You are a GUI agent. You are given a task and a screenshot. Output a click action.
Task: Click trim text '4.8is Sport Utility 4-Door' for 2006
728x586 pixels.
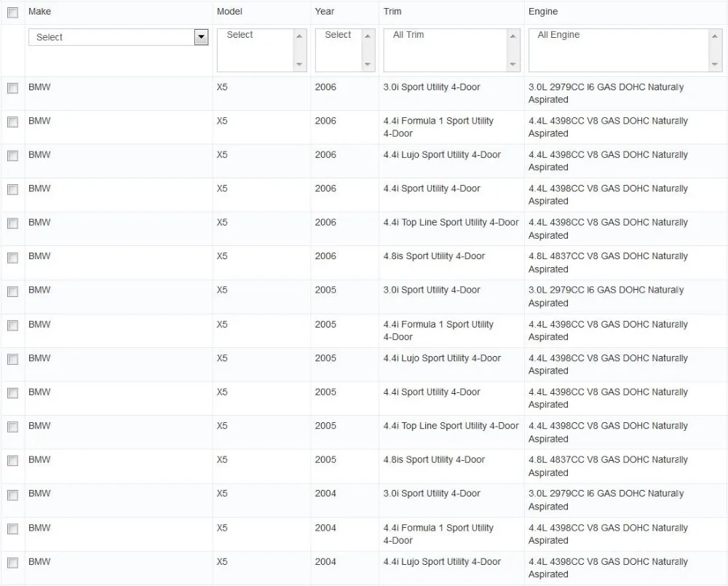pos(434,256)
